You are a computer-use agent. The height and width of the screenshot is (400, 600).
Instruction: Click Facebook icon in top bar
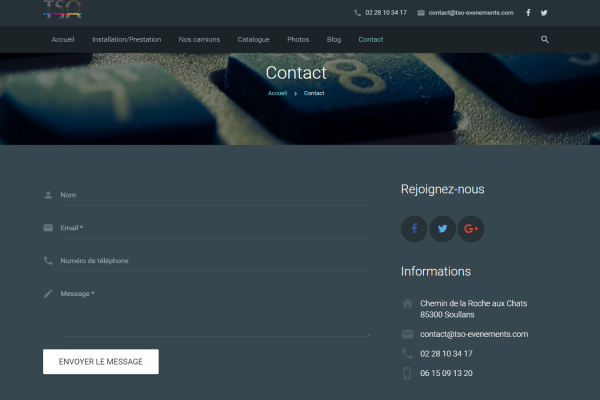[x=528, y=13]
